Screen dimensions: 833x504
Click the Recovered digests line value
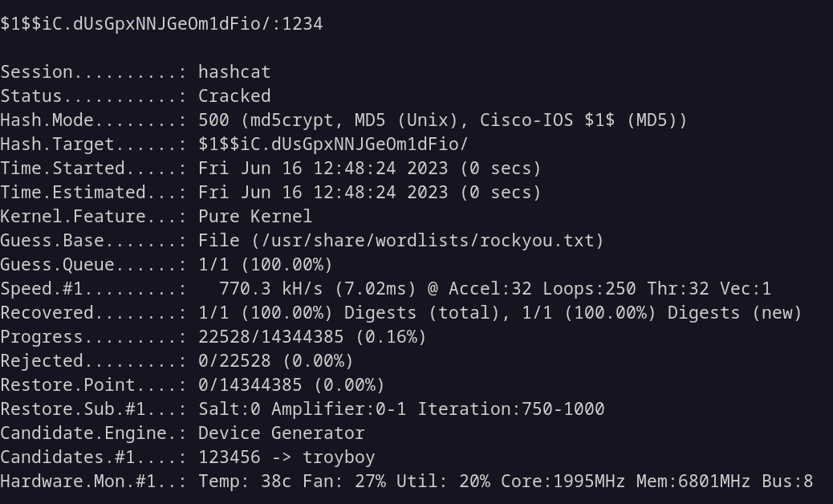500,313
